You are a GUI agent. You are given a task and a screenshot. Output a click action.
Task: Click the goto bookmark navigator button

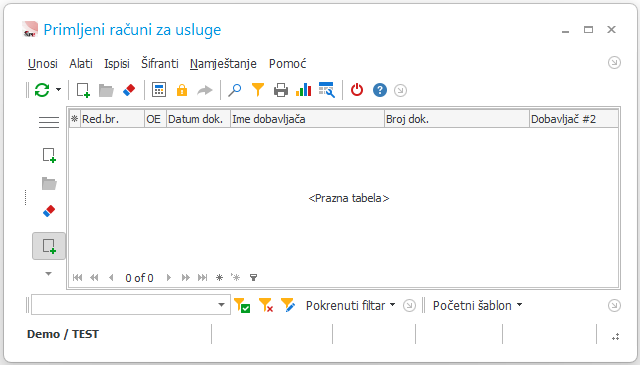point(236,278)
